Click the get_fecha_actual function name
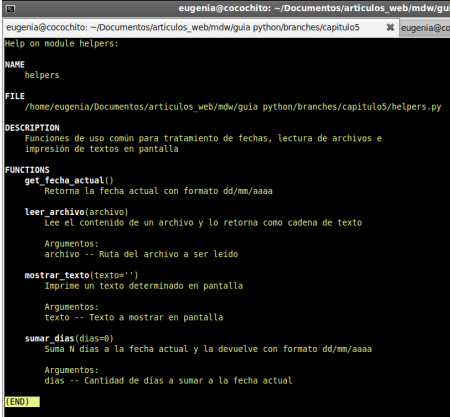The image size is (450, 417). point(64,181)
